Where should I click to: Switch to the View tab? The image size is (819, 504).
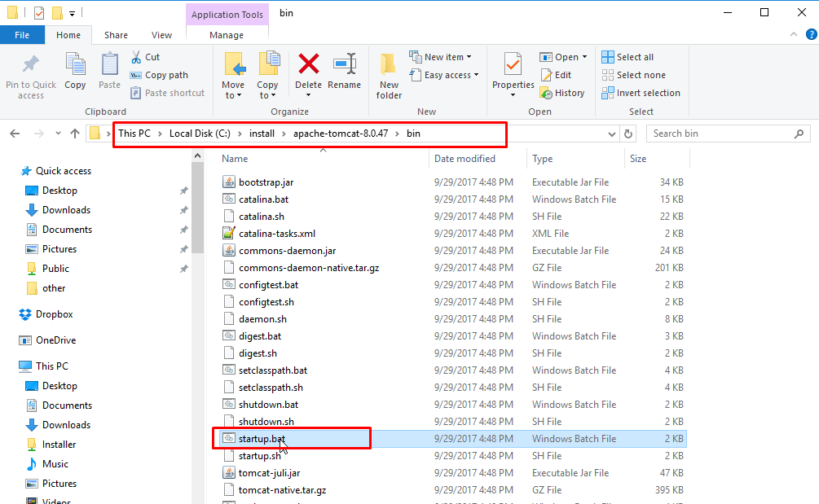pos(161,35)
